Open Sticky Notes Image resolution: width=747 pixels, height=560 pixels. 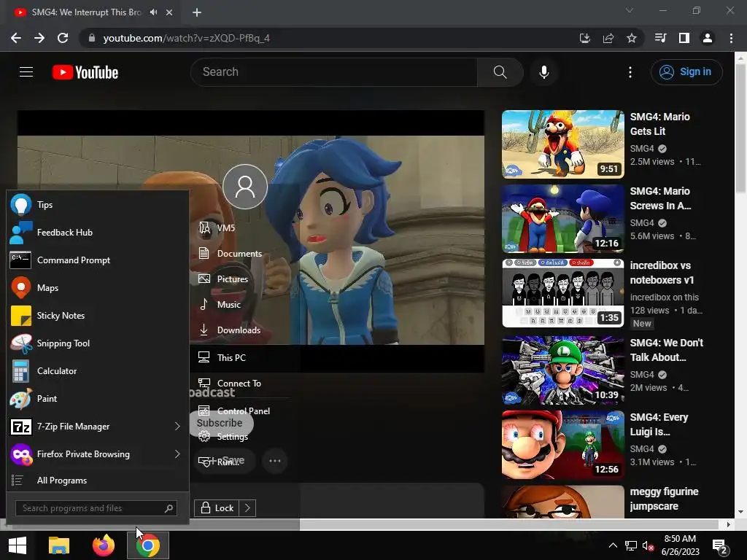pos(98,315)
